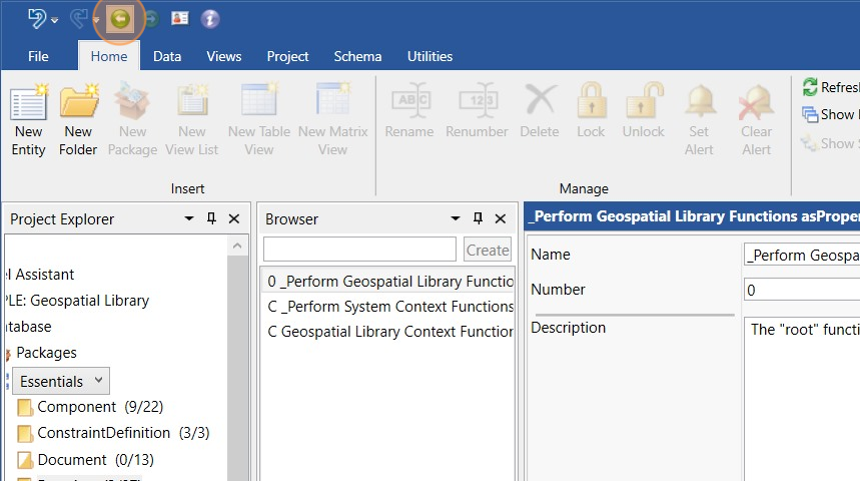Open the Project Explorer panel options arrow
860x481 pixels.
coord(189,219)
